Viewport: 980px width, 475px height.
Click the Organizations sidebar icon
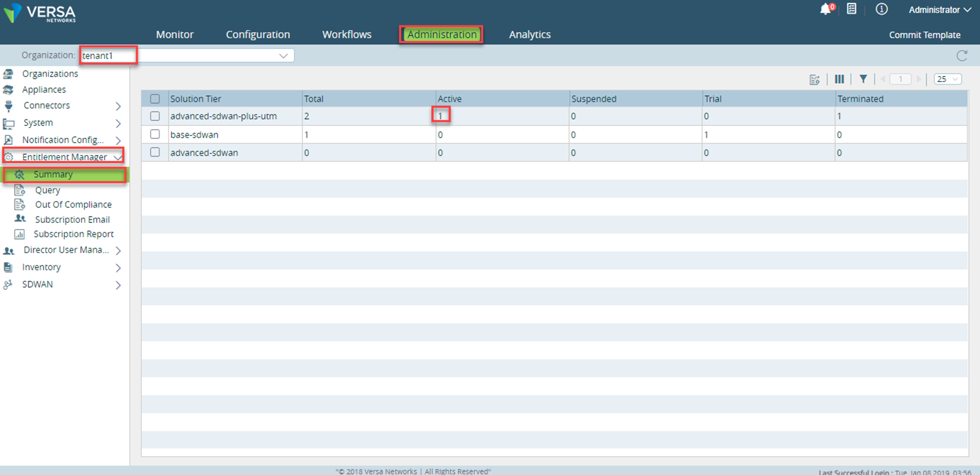[8, 74]
